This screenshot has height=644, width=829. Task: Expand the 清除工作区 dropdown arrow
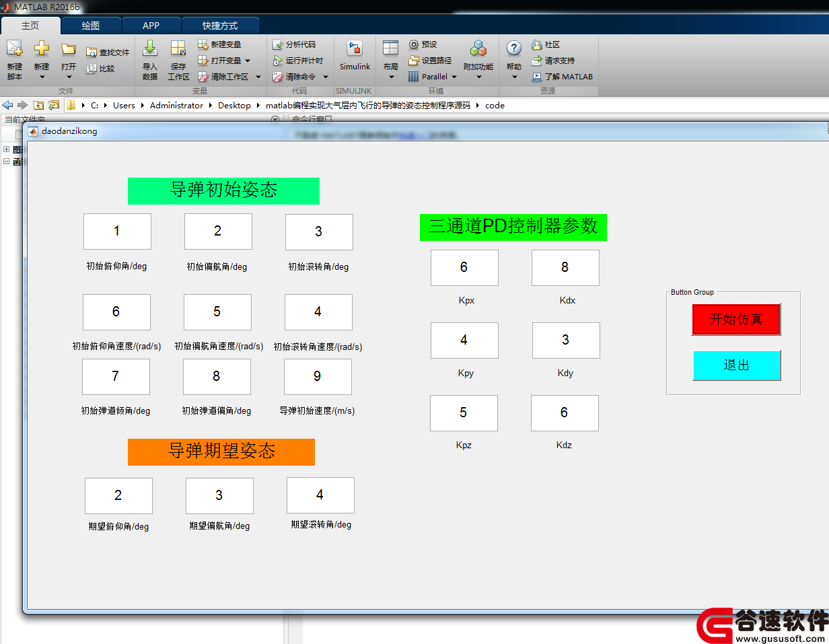pyautogui.click(x=258, y=77)
